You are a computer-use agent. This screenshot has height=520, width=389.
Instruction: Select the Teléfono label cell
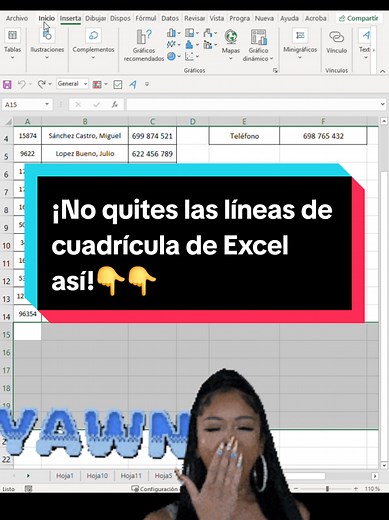244,136
